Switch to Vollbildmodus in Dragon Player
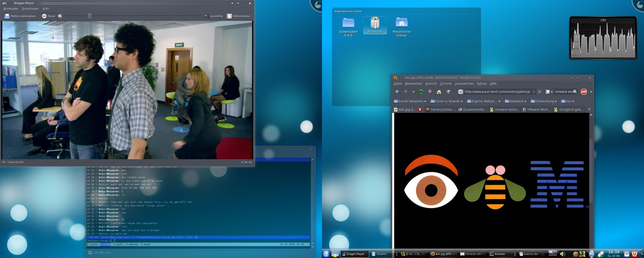Viewport: 644px width, 258px height. [x=238, y=16]
